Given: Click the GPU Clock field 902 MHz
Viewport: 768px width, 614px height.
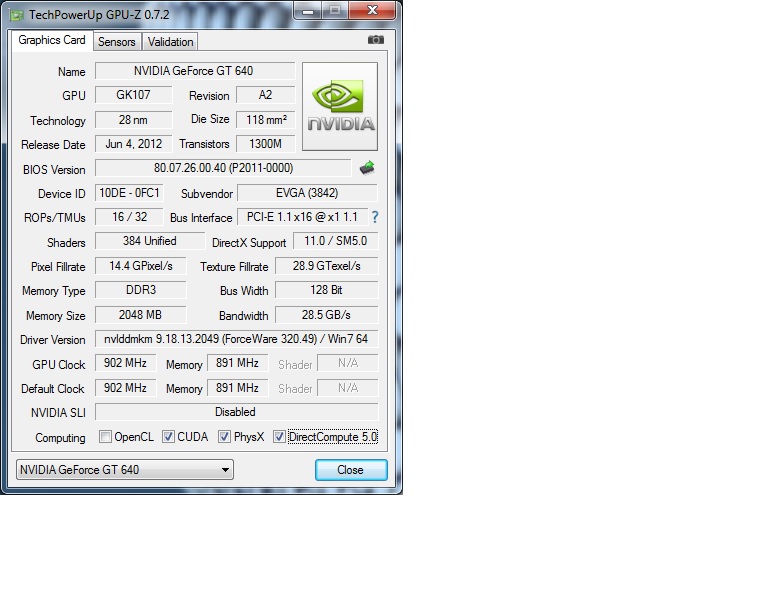Looking at the screenshot, I should [125, 363].
